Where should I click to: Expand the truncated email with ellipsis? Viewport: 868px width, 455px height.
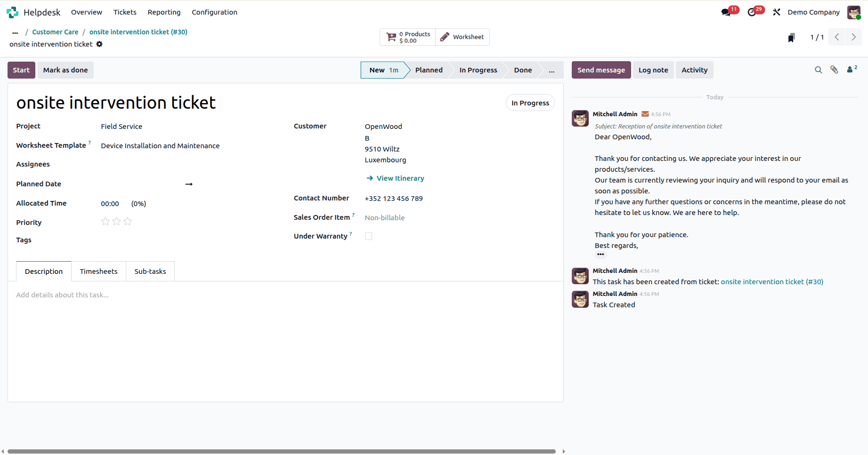pos(600,254)
